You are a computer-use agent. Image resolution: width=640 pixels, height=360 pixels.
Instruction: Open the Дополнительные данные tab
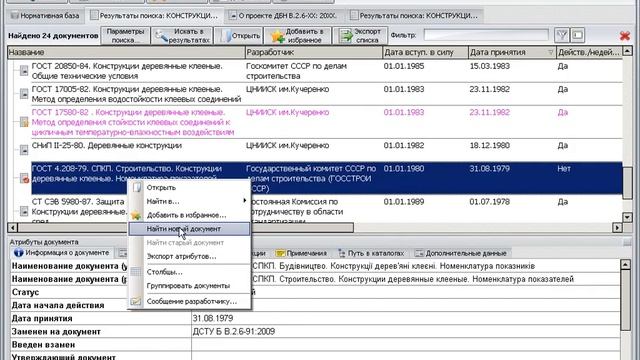pos(461,253)
